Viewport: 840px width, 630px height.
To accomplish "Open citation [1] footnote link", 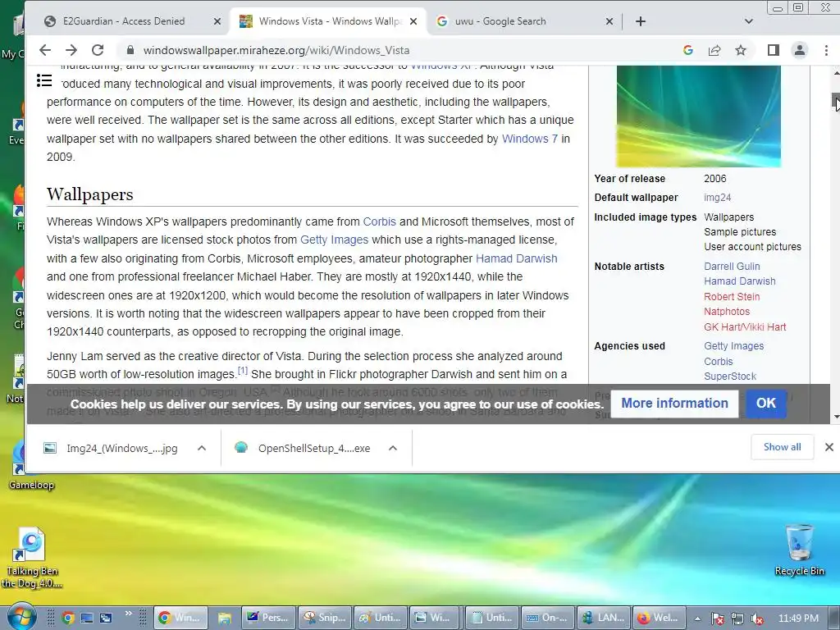I will (242, 371).
